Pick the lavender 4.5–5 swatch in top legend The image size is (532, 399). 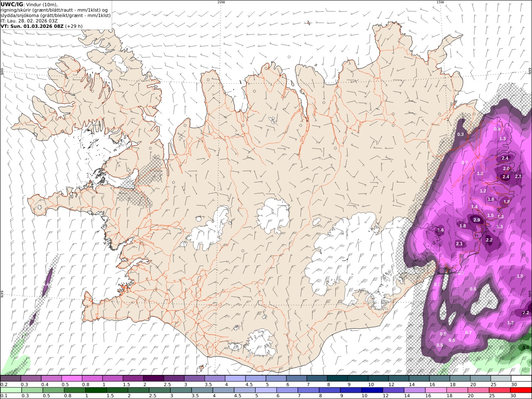[256, 379]
